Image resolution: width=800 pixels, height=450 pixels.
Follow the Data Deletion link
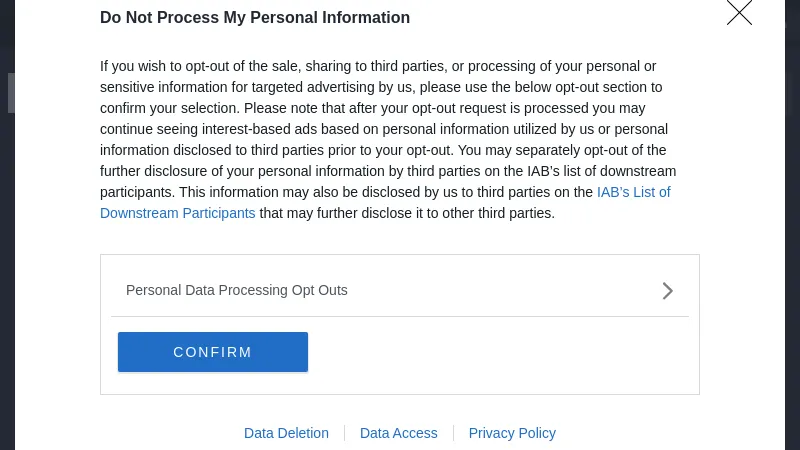point(286,433)
